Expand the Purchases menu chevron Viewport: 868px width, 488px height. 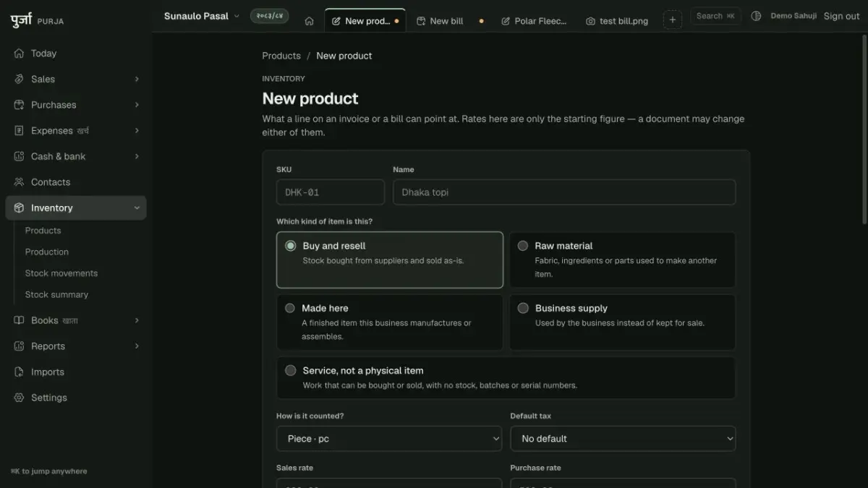tap(137, 105)
